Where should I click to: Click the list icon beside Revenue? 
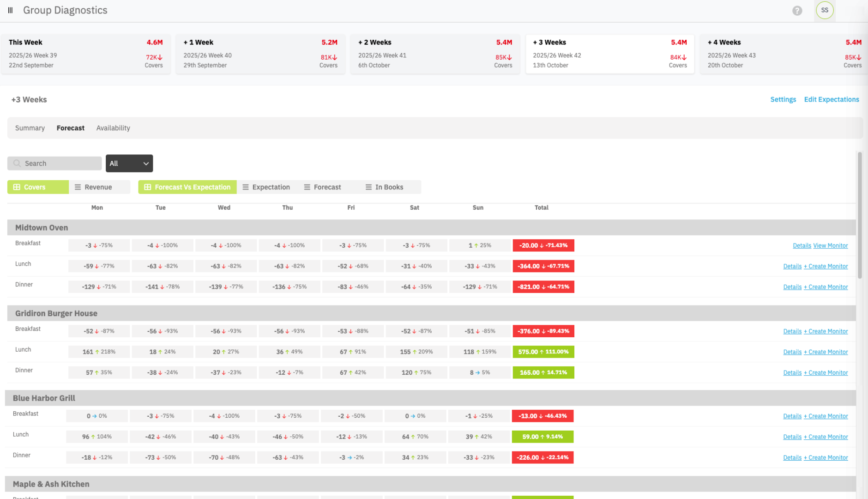coord(78,187)
